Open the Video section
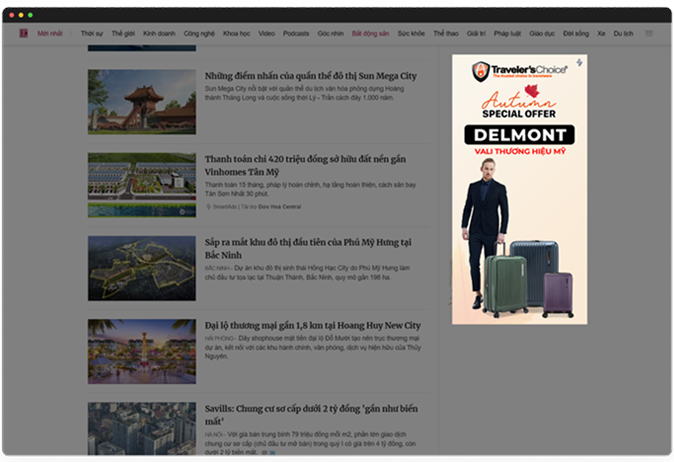Viewport: 674px width, 462px height. click(267, 33)
